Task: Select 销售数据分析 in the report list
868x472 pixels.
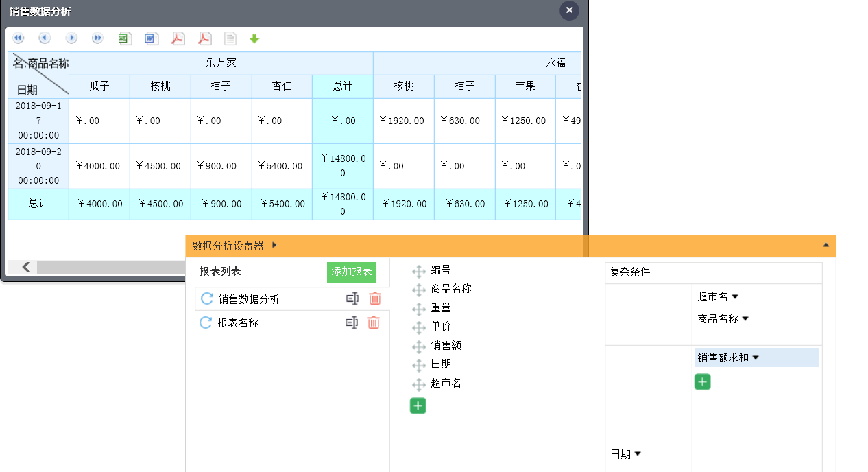Action: click(x=249, y=299)
